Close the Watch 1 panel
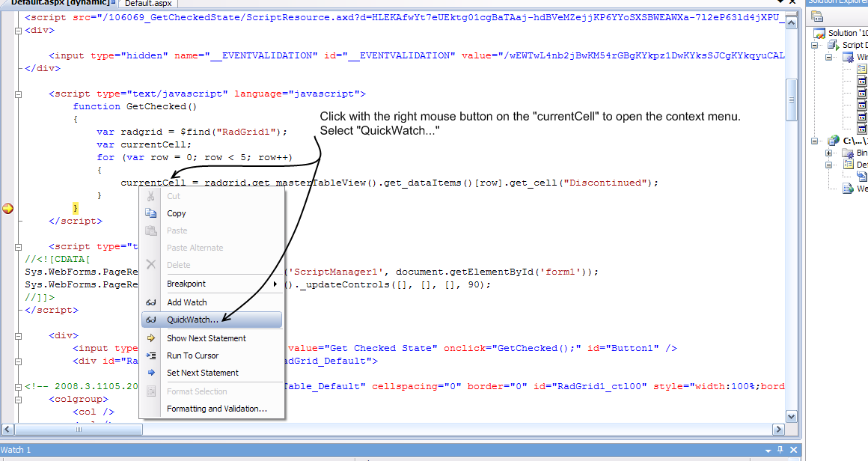This screenshot has width=868, height=461. point(794,450)
